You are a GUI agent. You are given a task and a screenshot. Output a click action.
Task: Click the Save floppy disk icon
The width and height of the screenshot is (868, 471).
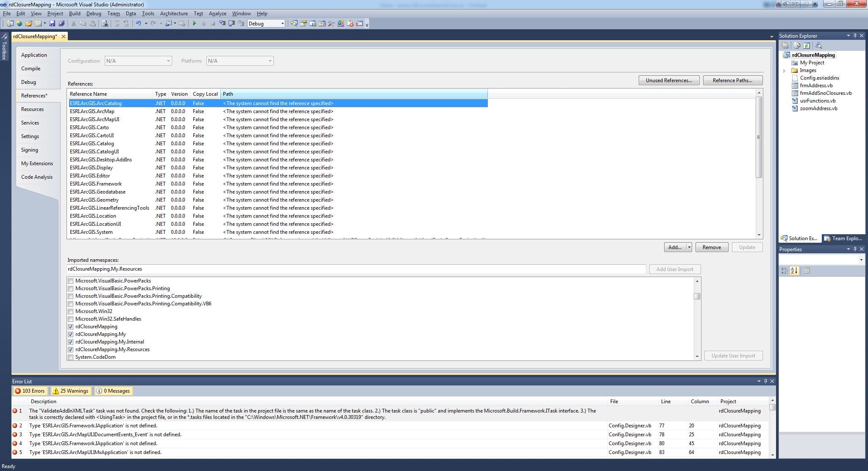click(x=52, y=24)
